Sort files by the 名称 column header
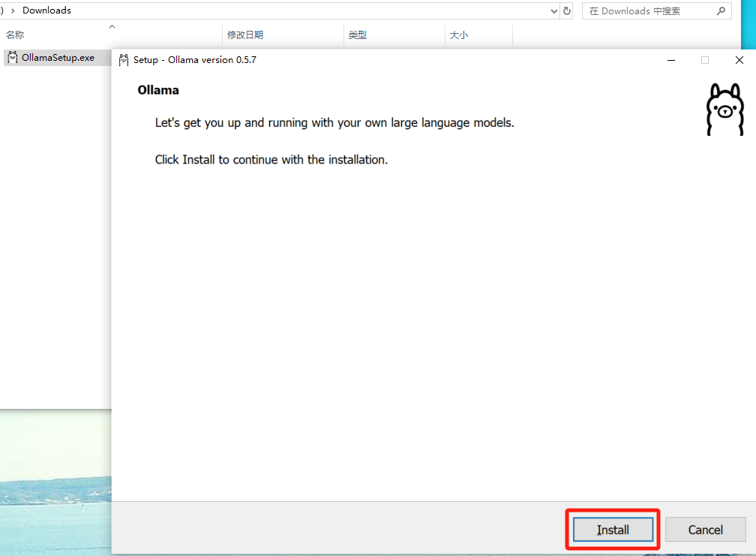The image size is (756, 556). point(15,35)
